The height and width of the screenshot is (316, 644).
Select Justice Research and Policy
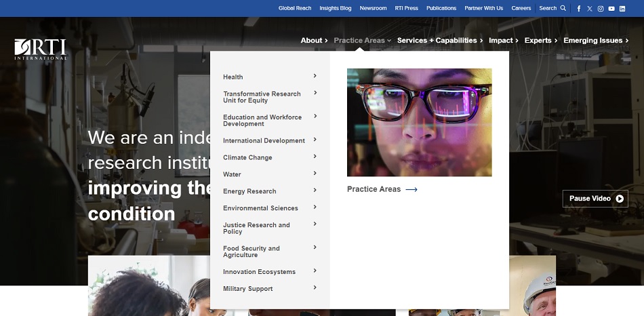tap(257, 228)
